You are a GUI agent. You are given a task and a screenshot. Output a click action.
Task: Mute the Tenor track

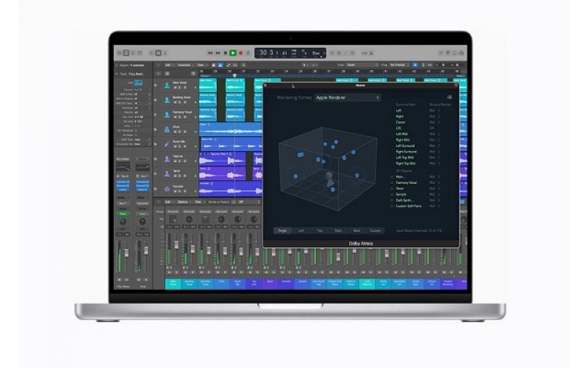175,176
